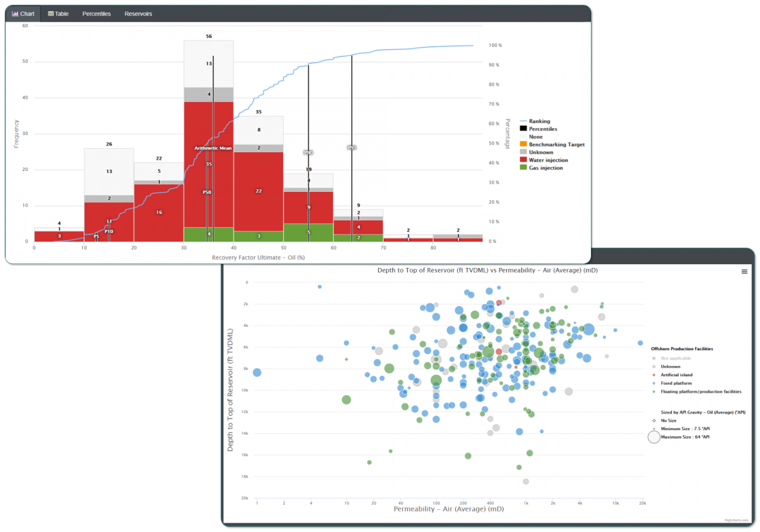The height and width of the screenshot is (532, 760).
Task: Click the Arithmetic Mean marker label
Action: 213,148
